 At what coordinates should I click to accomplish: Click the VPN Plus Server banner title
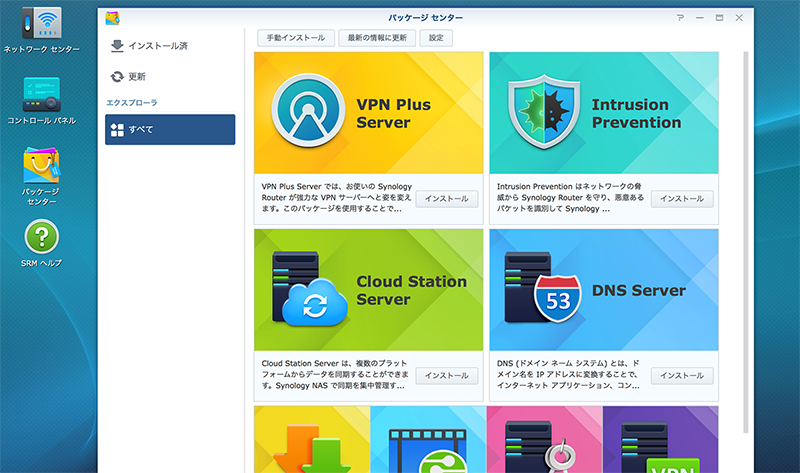click(x=393, y=113)
